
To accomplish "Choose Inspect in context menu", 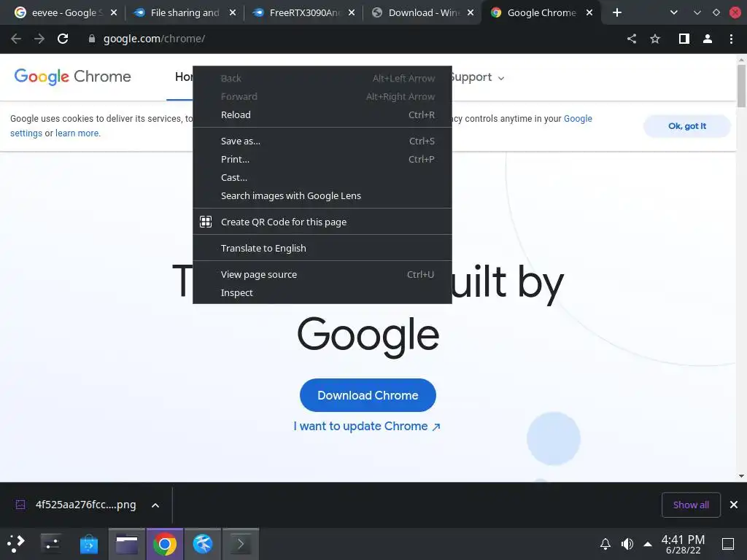I will pyautogui.click(x=322, y=292).
